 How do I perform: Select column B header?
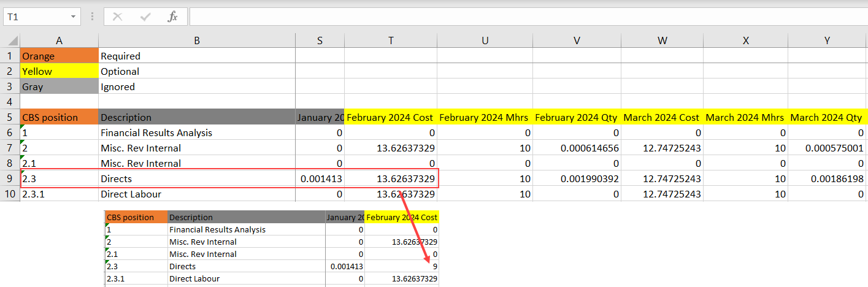click(196, 40)
